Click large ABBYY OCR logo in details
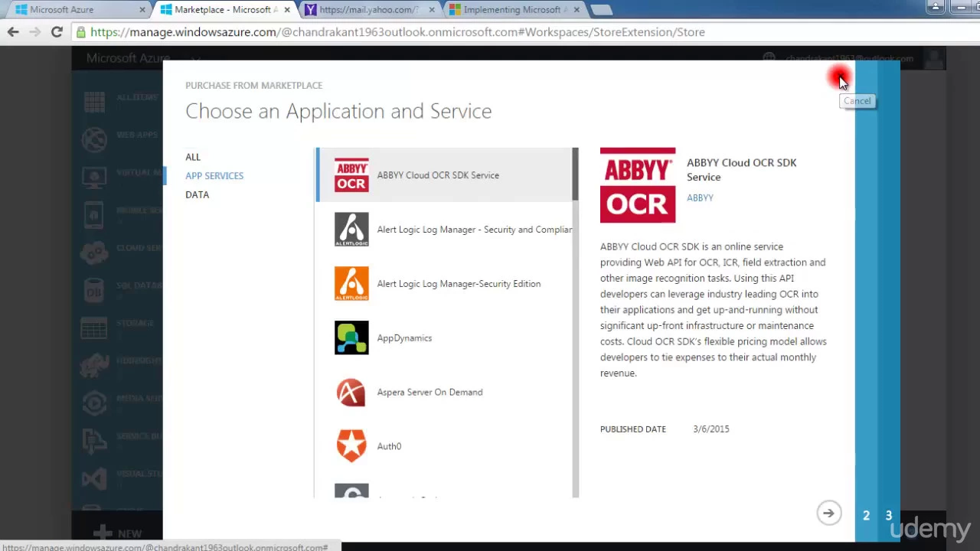This screenshot has height=551, width=980. coord(638,185)
